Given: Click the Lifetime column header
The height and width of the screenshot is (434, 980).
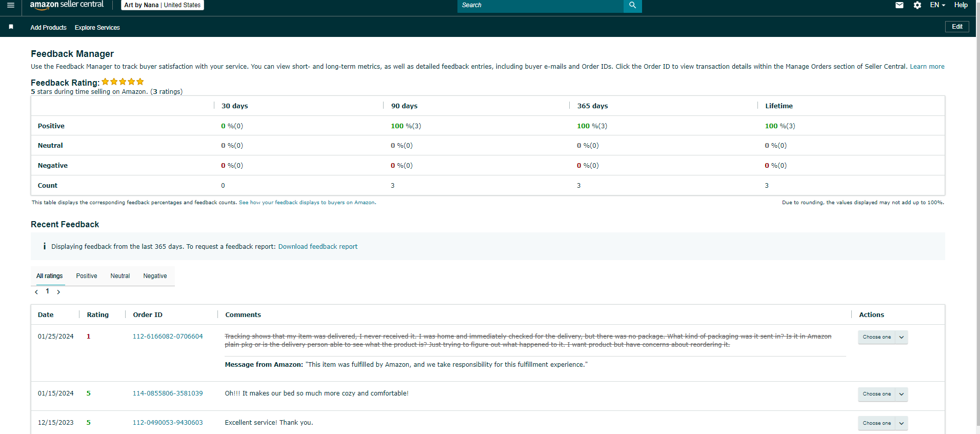Looking at the screenshot, I should point(779,106).
